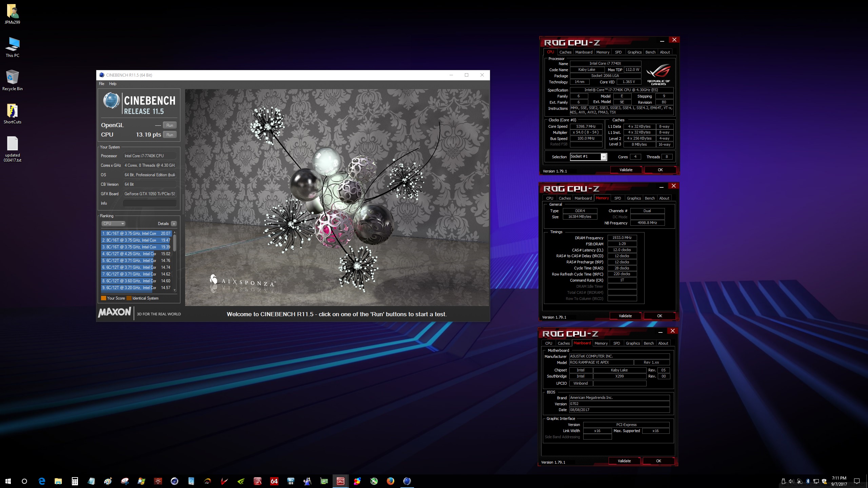
Task: Open the JPMx299 desktop folder
Action: click(x=13, y=14)
